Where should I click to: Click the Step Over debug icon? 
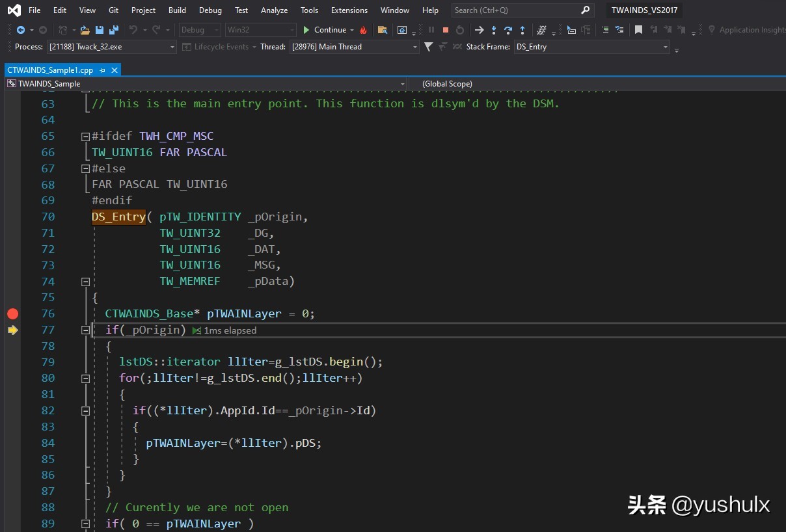tap(508, 30)
